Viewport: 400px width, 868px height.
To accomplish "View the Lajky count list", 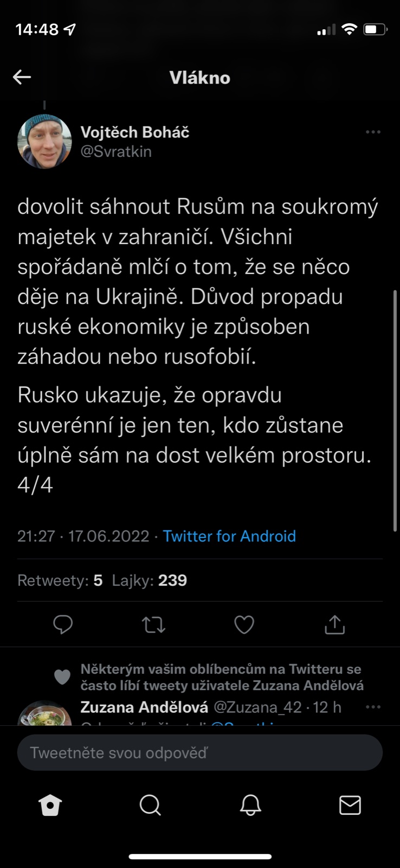I will 149,580.
